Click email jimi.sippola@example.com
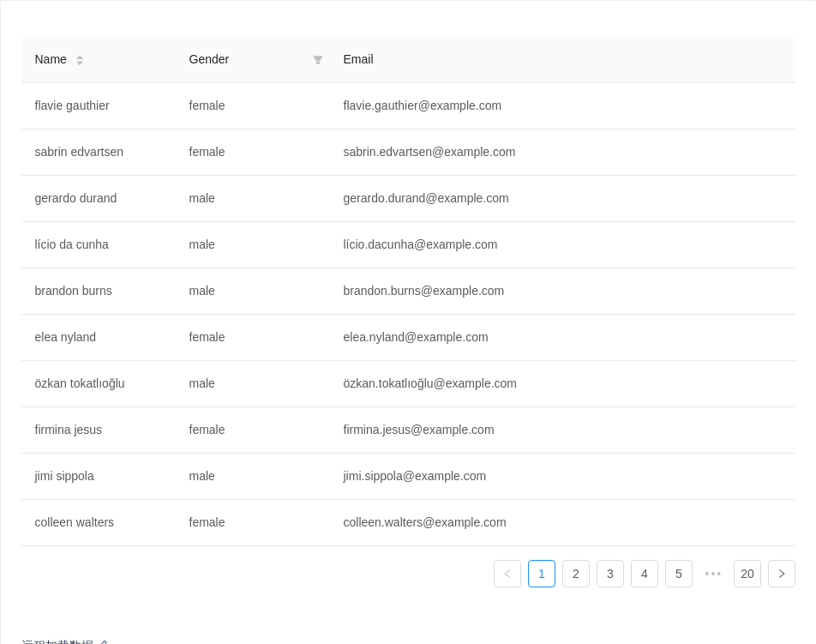This screenshot has height=644, width=816. point(414,477)
